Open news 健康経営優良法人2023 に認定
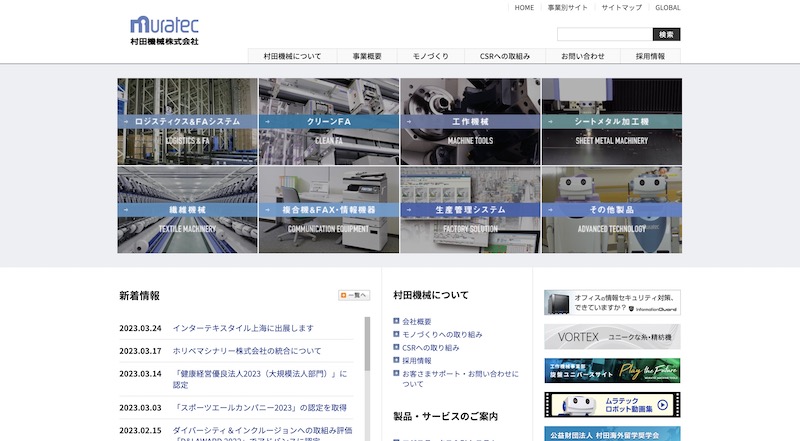The height and width of the screenshot is (441, 800). [260, 379]
